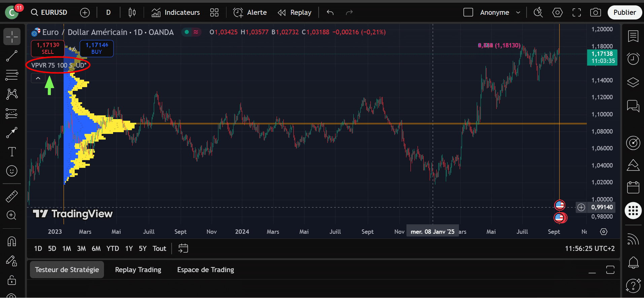644x298 pixels.
Task: Toggle magnet mode for drawings
Action: point(12,241)
